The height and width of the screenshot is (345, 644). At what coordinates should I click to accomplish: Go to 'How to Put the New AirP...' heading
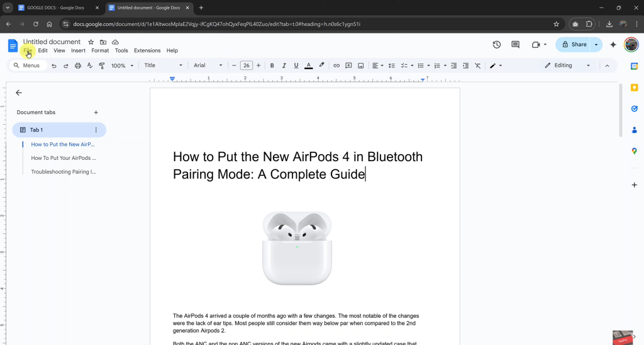pos(63,144)
